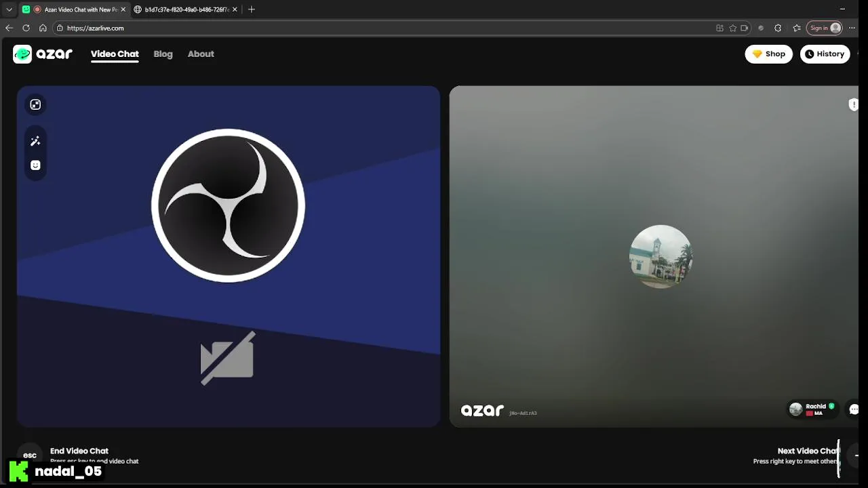
Task: Click the camera-off icon on the local video
Action: pos(228,359)
